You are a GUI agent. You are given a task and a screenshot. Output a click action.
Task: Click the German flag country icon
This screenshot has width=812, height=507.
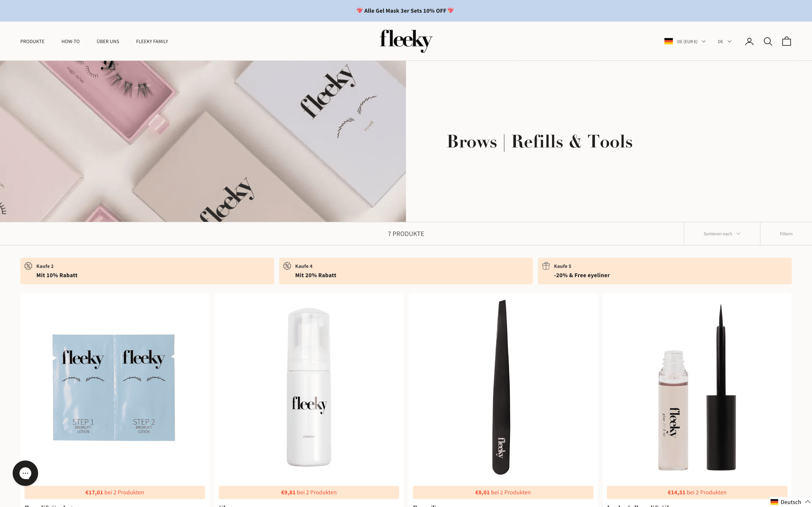668,41
